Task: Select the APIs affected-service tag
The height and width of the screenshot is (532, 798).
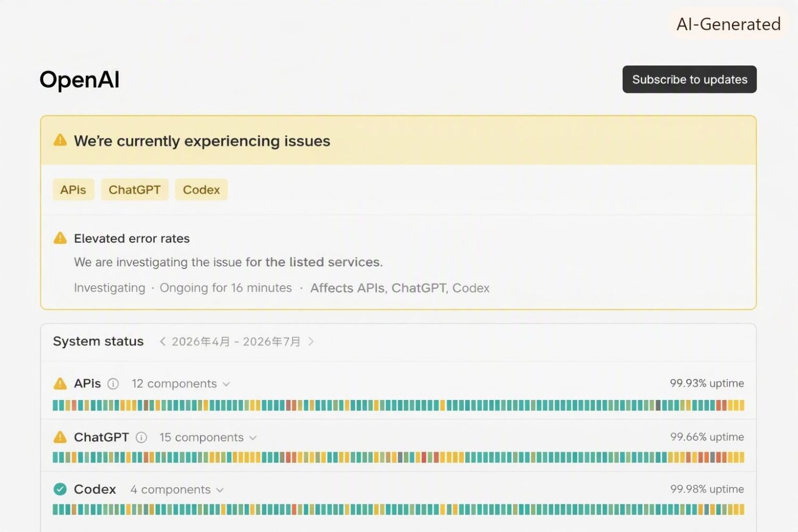Action: (x=73, y=190)
